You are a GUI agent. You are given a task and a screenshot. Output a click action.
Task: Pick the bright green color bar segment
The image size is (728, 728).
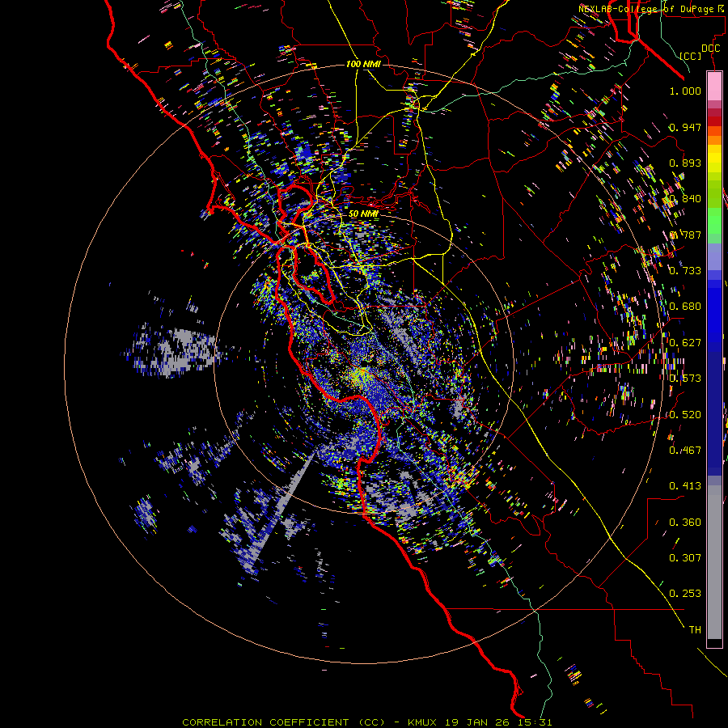[714, 221]
